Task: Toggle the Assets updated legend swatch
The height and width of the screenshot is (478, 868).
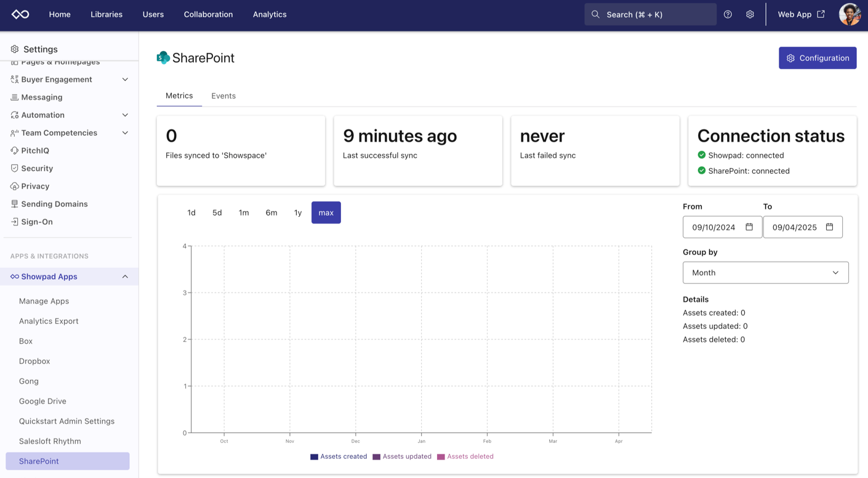Action: click(x=376, y=457)
